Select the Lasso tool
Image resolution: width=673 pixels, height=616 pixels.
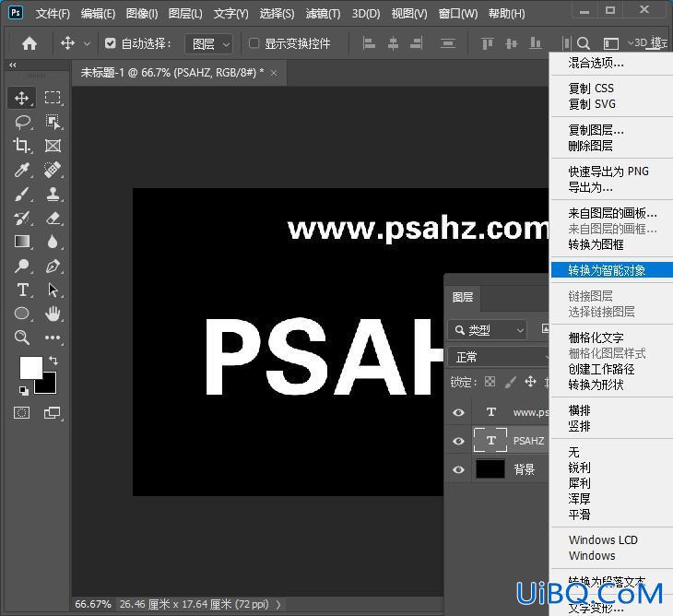coord(21,122)
